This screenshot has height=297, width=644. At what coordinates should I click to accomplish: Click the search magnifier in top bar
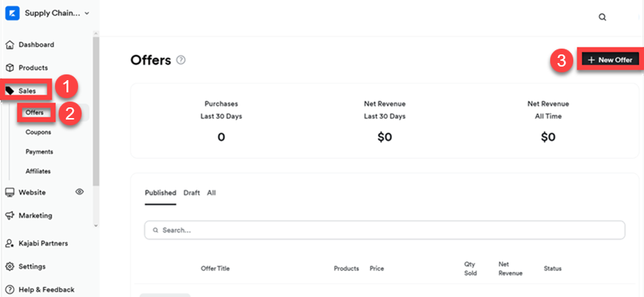pos(602,17)
